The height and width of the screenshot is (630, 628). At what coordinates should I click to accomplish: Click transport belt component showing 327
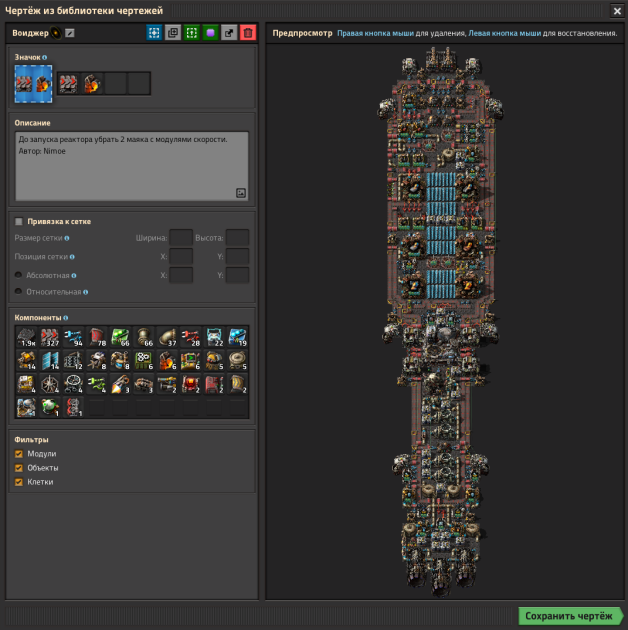(x=50, y=337)
